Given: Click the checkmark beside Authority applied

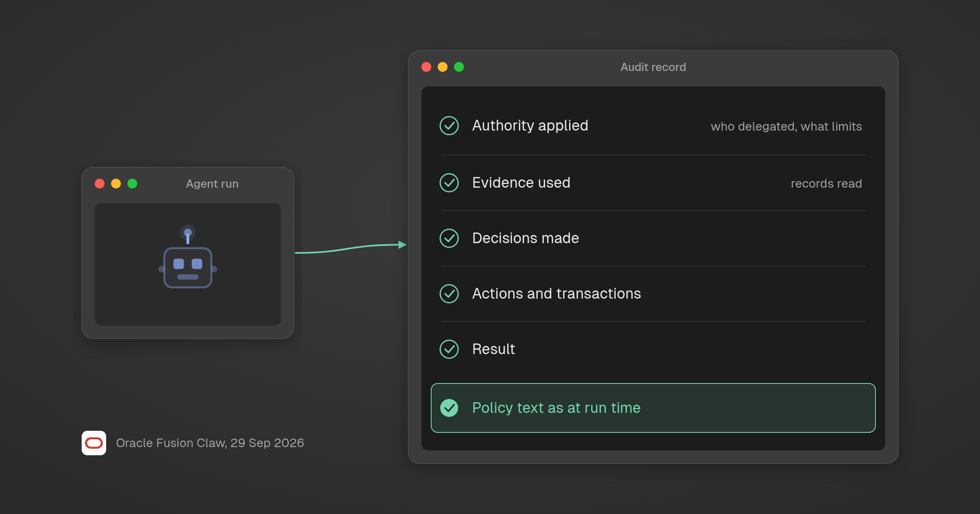Looking at the screenshot, I should tap(449, 126).
